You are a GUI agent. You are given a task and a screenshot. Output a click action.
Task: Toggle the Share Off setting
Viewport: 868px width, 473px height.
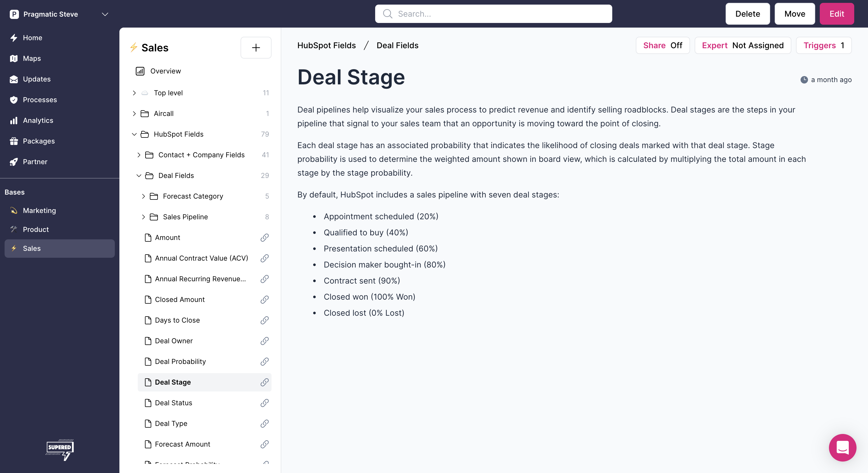pyautogui.click(x=662, y=45)
